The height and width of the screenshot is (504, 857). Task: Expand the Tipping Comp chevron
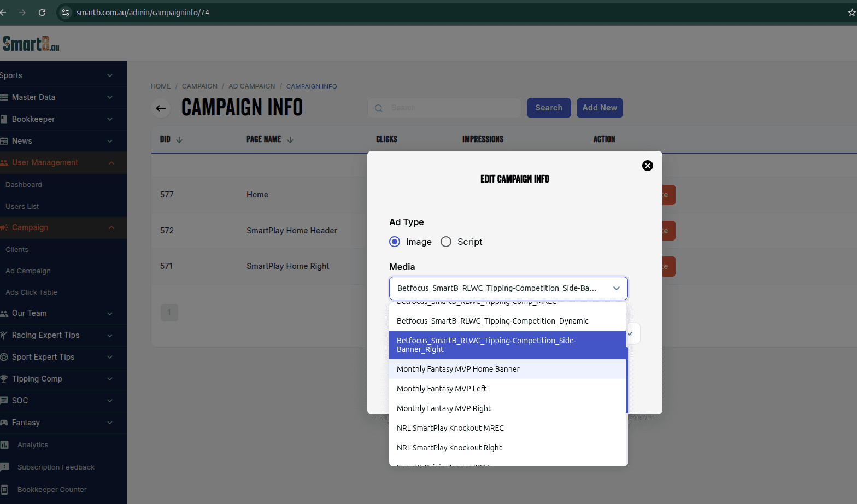pos(110,379)
